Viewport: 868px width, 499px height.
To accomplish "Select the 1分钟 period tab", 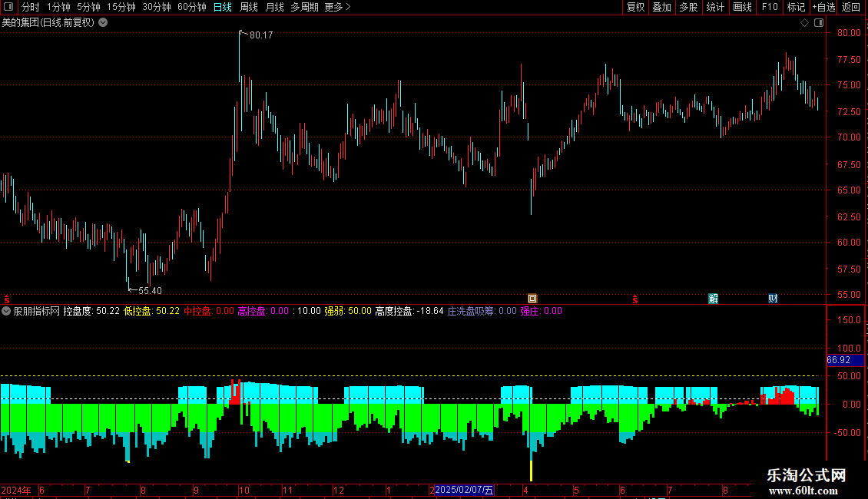I will [58, 7].
